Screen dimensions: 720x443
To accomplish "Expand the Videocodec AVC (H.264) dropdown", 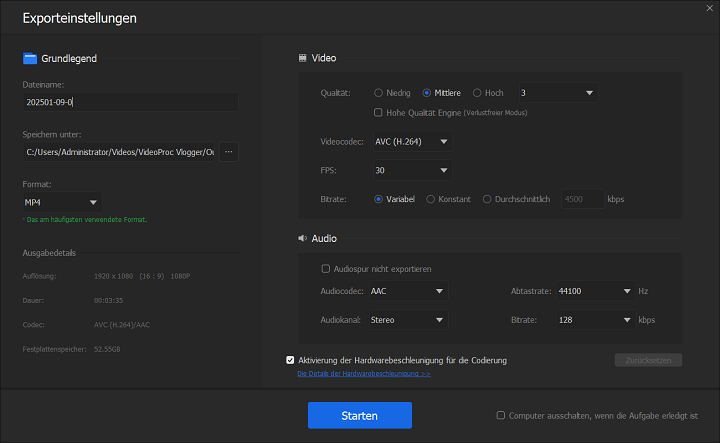I will [x=411, y=142].
